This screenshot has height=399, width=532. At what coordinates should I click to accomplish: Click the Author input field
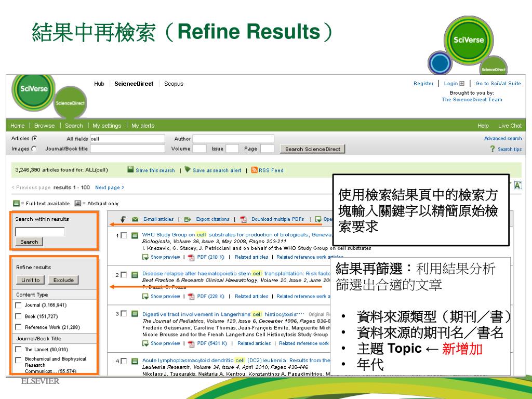tap(233, 139)
